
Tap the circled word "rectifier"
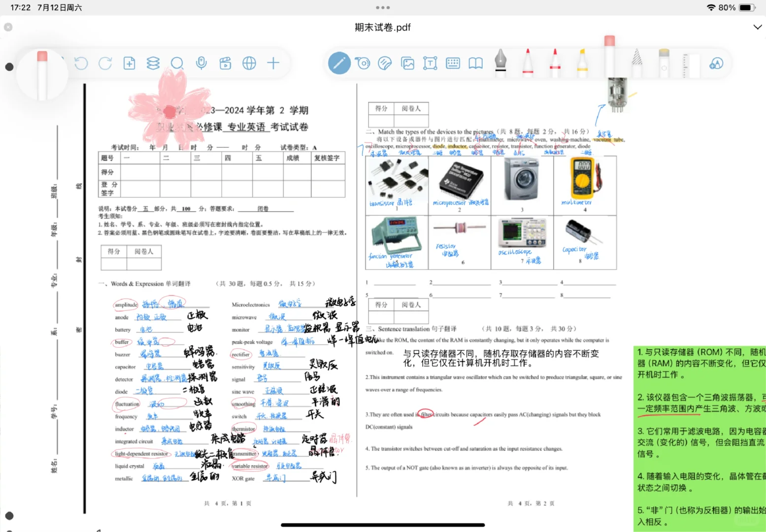[240, 354]
